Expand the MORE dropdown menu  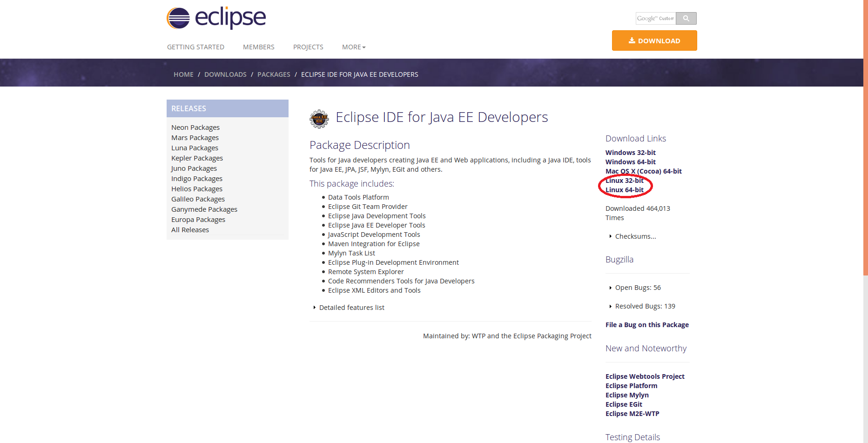(354, 47)
